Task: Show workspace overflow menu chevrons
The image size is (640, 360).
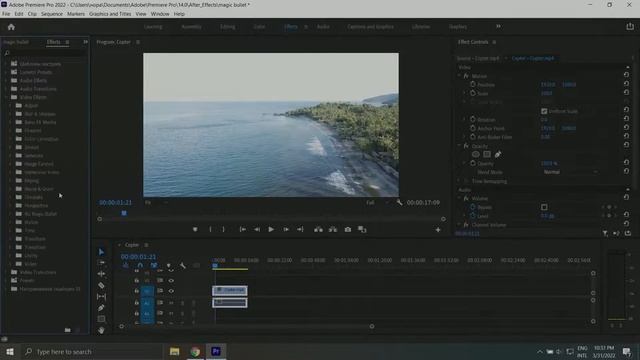Action: tap(498, 27)
